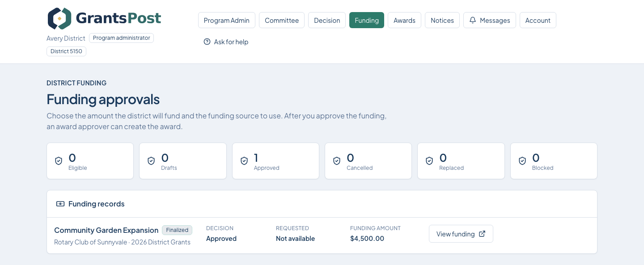Click the View funding button
Image resolution: width=644 pixels, height=265 pixels.
(x=461, y=234)
